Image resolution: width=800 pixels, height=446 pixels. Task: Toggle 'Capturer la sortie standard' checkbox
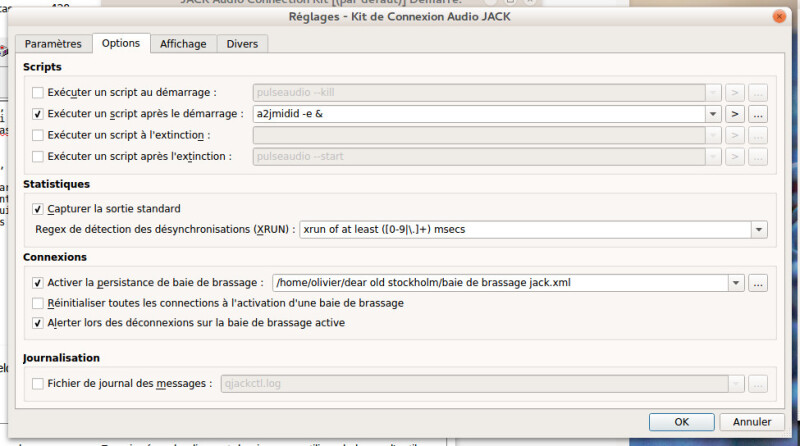(38, 209)
